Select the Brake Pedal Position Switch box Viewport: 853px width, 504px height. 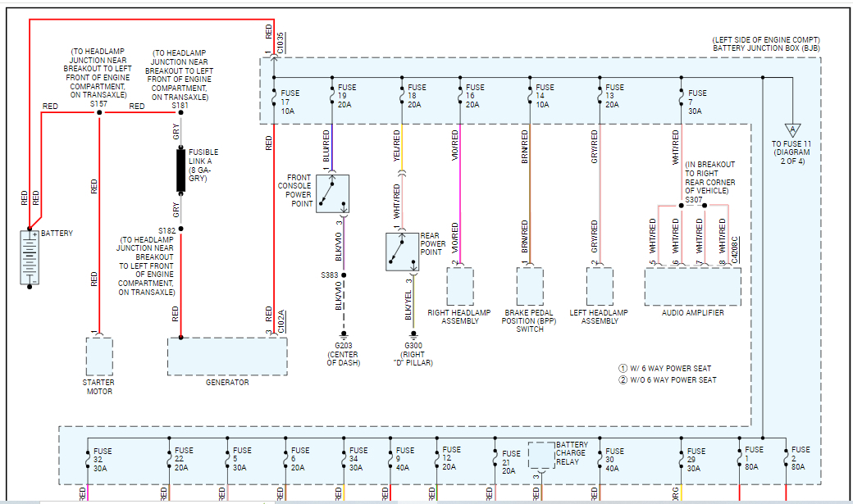coord(530,286)
